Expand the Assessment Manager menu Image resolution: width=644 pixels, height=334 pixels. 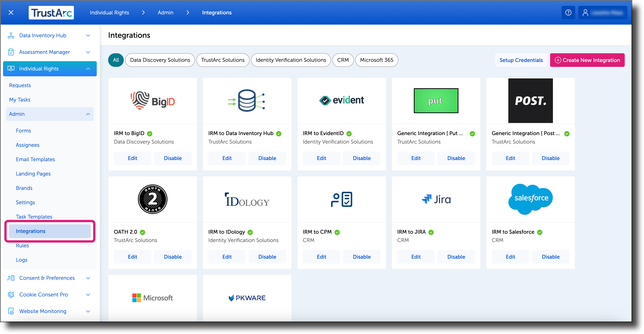(88, 52)
